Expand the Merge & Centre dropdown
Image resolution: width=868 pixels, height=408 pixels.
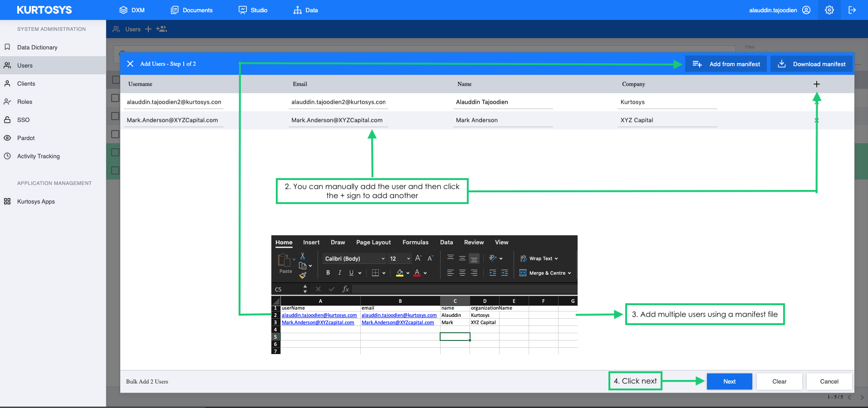pos(569,273)
